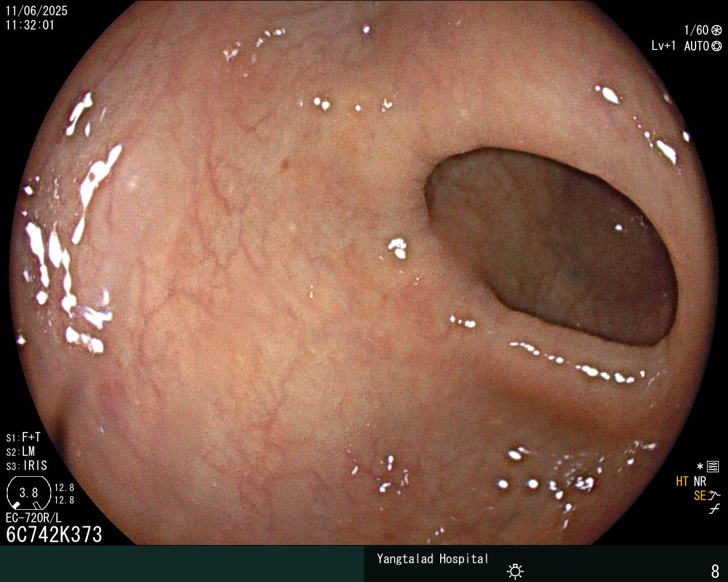The image size is (728, 582).
Task: Click the scope channel diagram showing 3.8
Action: (x=28, y=493)
